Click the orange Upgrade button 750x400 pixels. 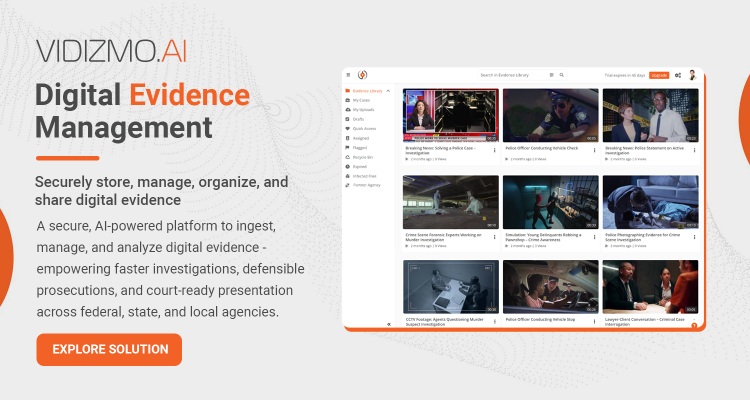tap(659, 75)
